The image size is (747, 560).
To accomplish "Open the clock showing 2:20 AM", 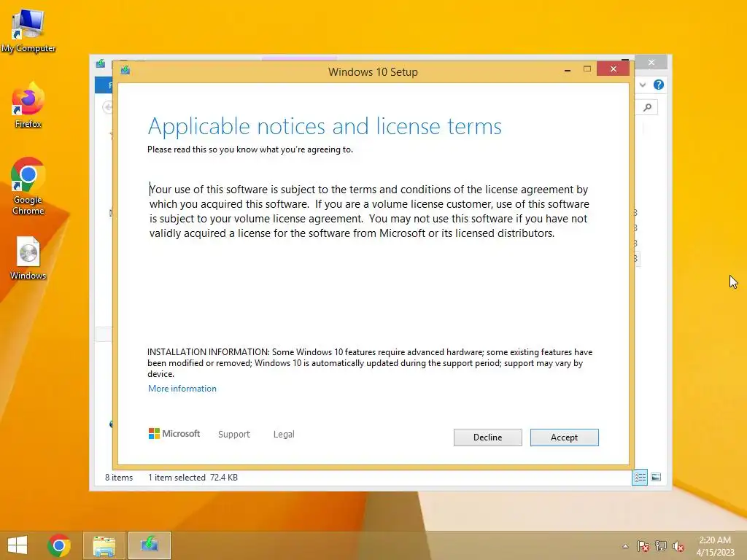I will click(x=715, y=545).
